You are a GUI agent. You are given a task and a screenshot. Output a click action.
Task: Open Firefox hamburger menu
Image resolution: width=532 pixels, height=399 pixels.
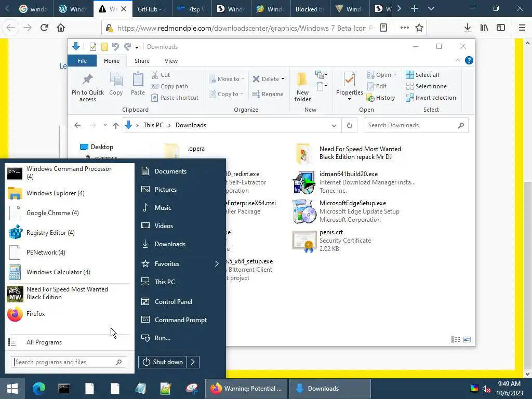click(522, 28)
